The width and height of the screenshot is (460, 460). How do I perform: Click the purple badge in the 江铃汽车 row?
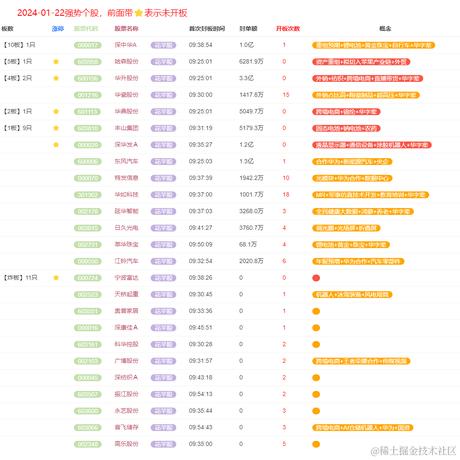coord(163,261)
